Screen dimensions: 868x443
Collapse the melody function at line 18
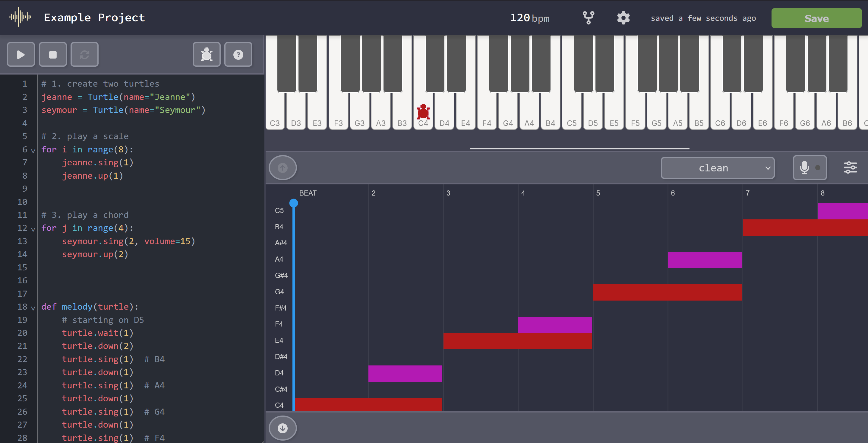tap(33, 308)
